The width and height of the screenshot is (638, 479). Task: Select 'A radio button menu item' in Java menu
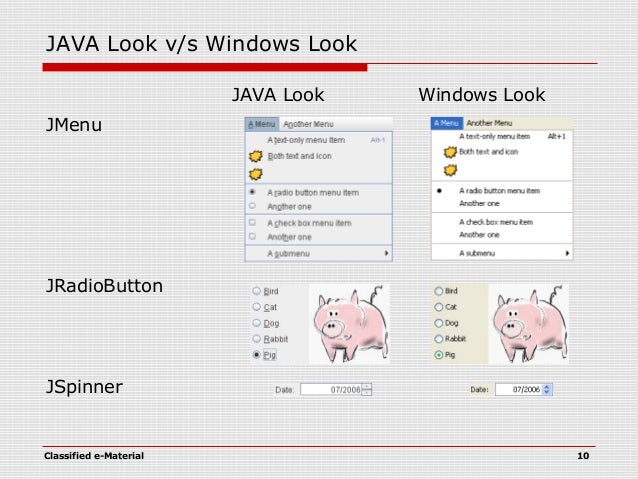(x=319, y=192)
